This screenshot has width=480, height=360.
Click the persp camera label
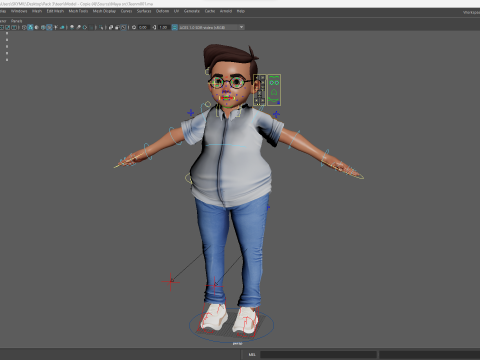pos(237,343)
